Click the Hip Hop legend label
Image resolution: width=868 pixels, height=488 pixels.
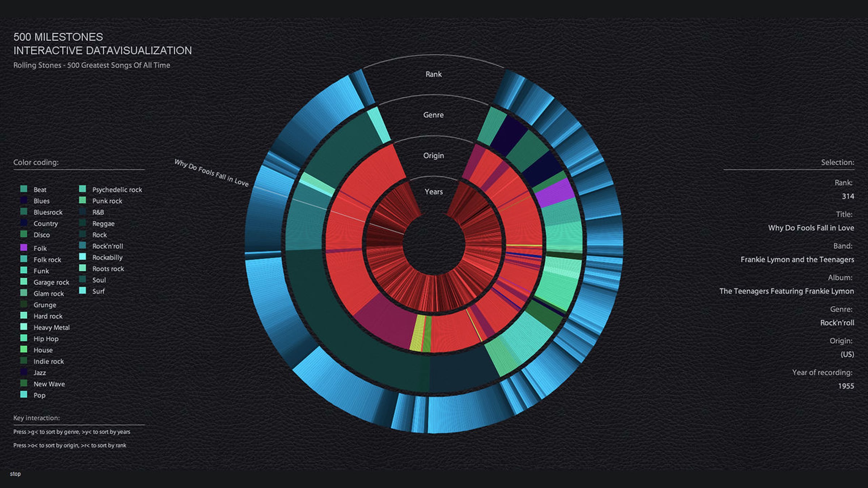tap(46, 339)
